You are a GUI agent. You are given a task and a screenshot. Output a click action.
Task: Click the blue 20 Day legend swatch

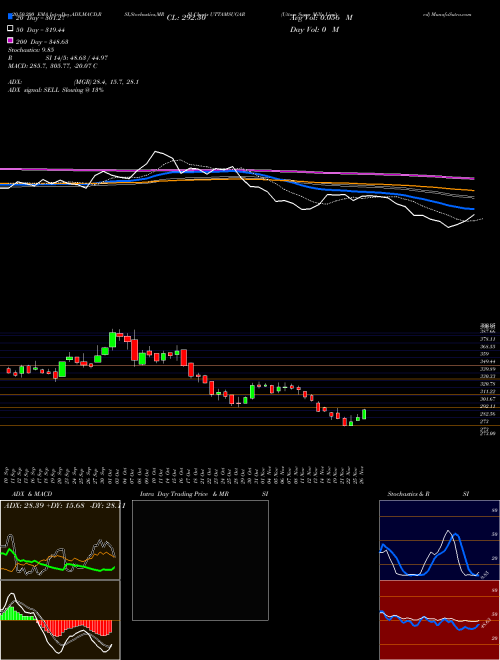(x=10, y=17)
